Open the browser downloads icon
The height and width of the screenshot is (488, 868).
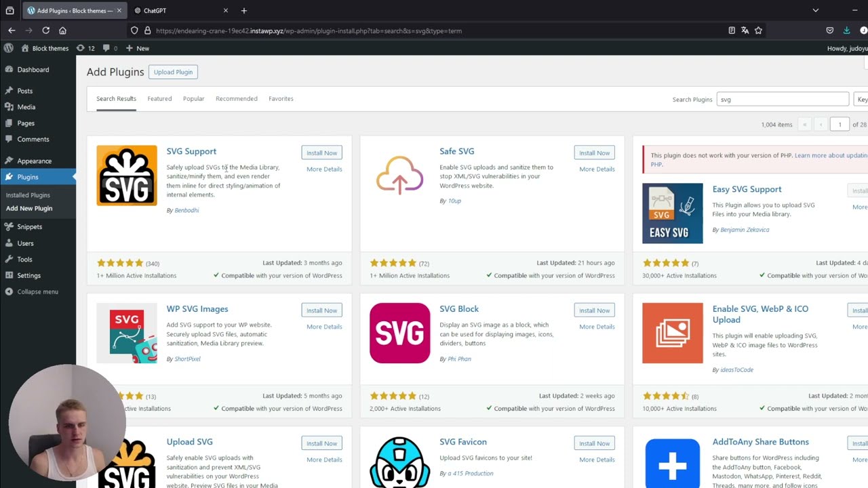tap(846, 30)
